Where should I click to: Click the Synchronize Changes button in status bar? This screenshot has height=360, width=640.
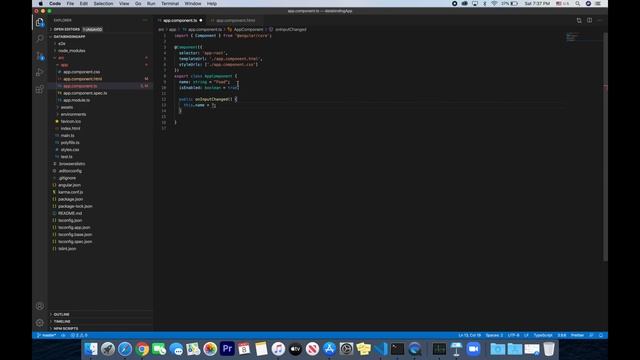(63, 336)
